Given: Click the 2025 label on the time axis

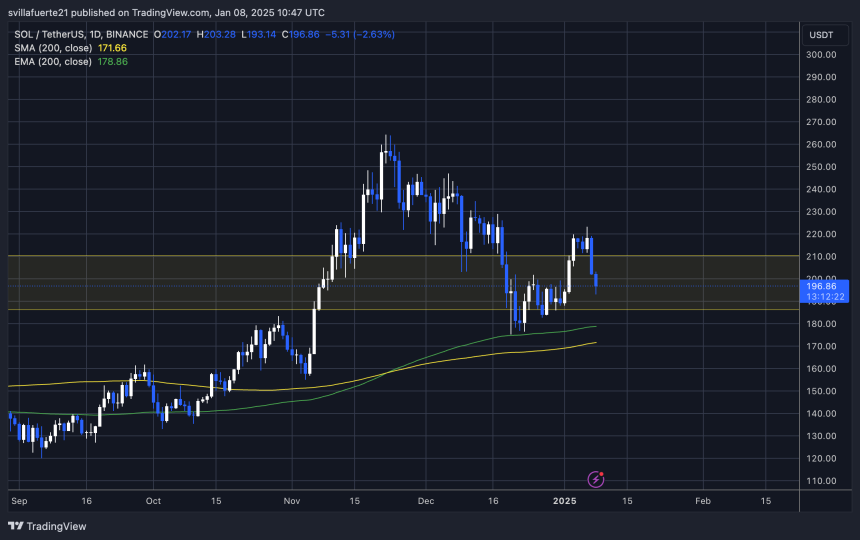Looking at the screenshot, I should click(x=565, y=499).
